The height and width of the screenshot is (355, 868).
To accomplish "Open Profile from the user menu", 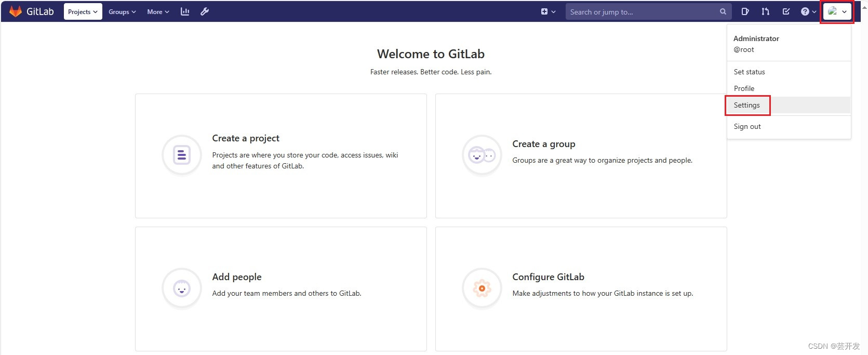I will pos(789,88).
